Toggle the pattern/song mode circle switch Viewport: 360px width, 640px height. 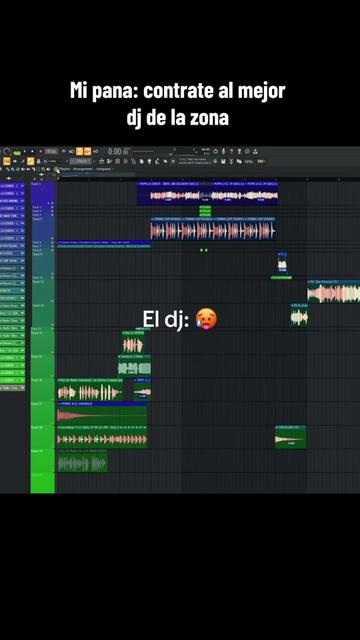(x=7, y=151)
